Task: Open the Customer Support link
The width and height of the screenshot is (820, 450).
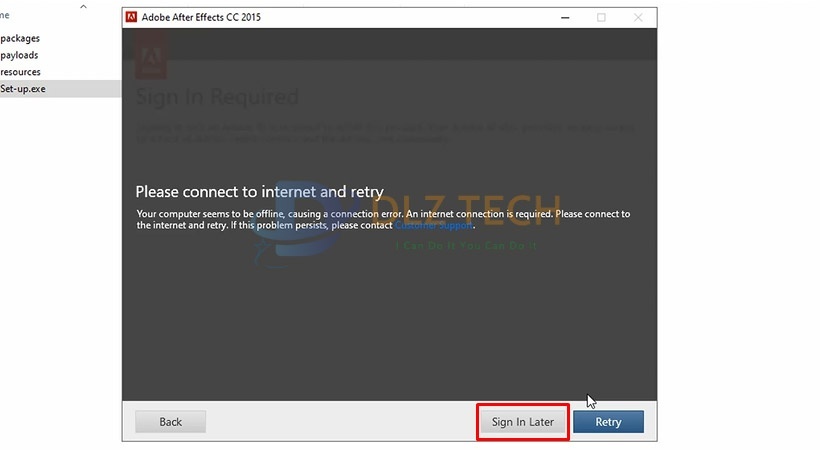Action: (433, 226)
